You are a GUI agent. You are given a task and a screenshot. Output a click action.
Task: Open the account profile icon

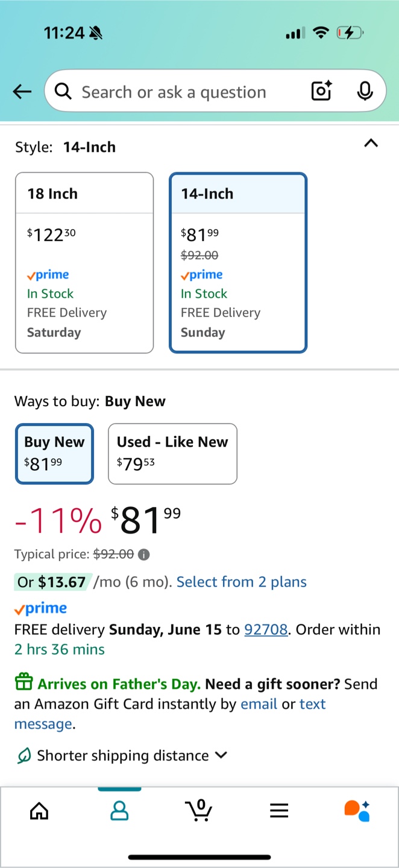tap(119, 811)
